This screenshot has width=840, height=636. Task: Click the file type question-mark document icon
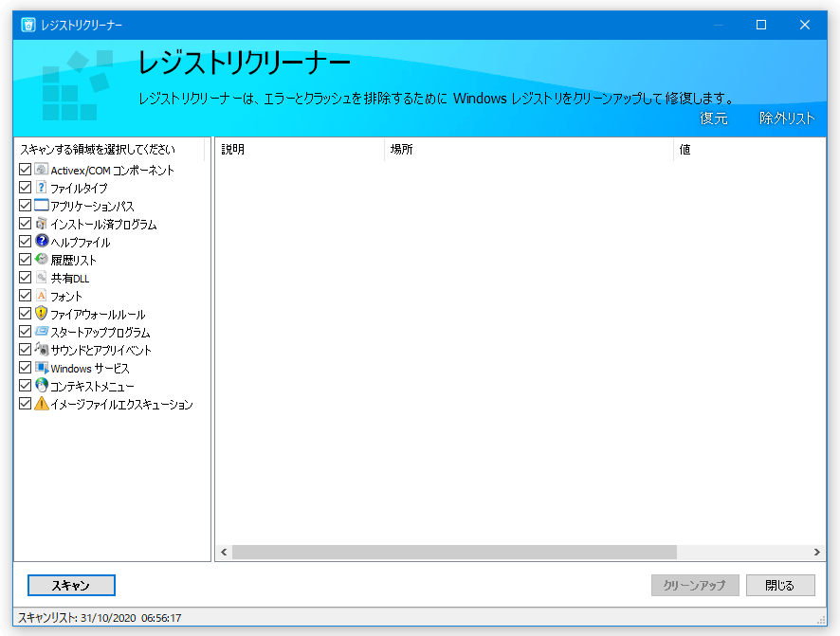[x=42, y=188]
